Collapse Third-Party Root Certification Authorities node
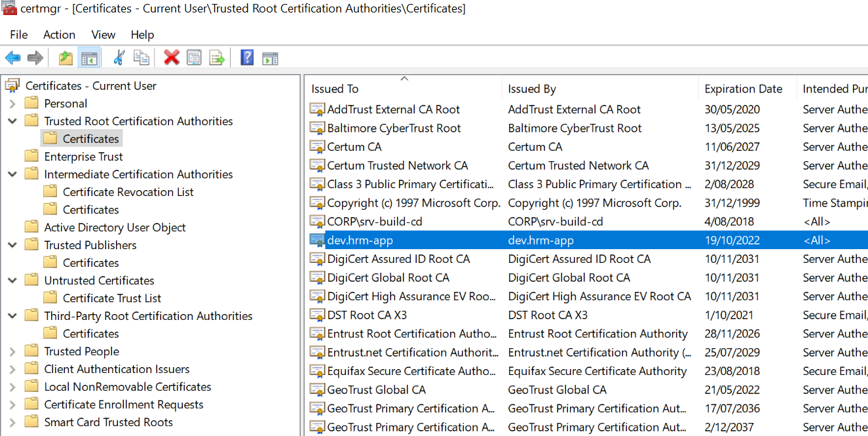This screenshot has height=436, width=868. 12,316
